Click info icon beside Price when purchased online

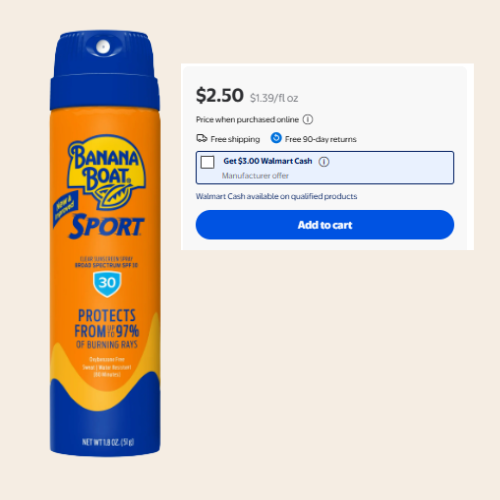[x=308, y=119]
